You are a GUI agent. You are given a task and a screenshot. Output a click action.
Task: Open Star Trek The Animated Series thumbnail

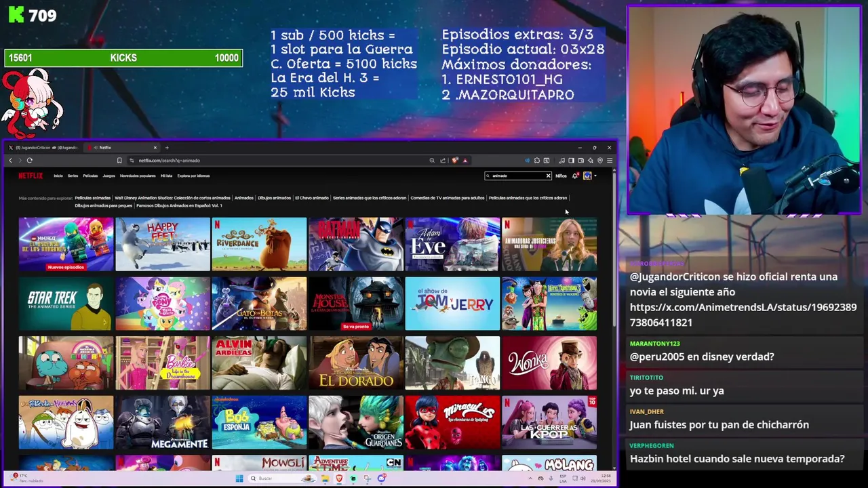tap(66, 304)
